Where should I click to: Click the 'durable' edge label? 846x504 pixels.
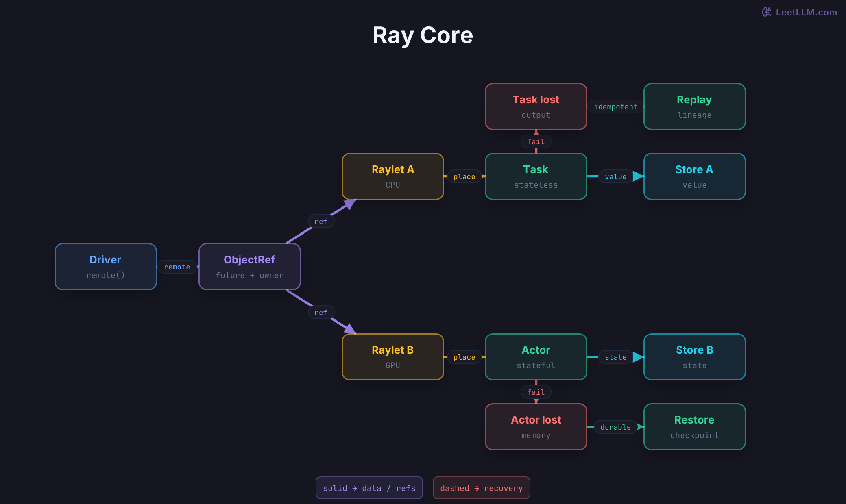pyautogui.click(x=615, y=427)
